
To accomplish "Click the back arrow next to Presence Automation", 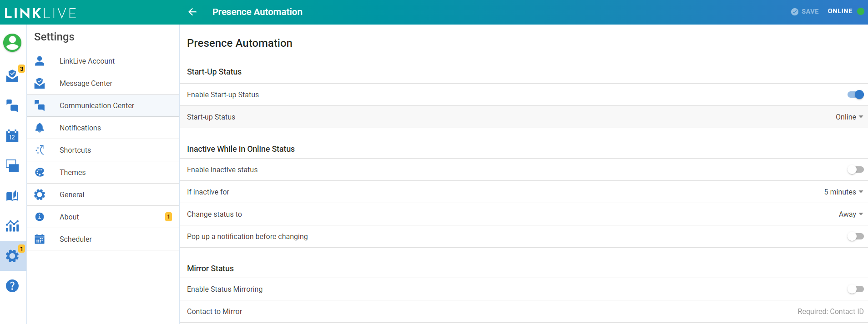I will click(192, 12).
